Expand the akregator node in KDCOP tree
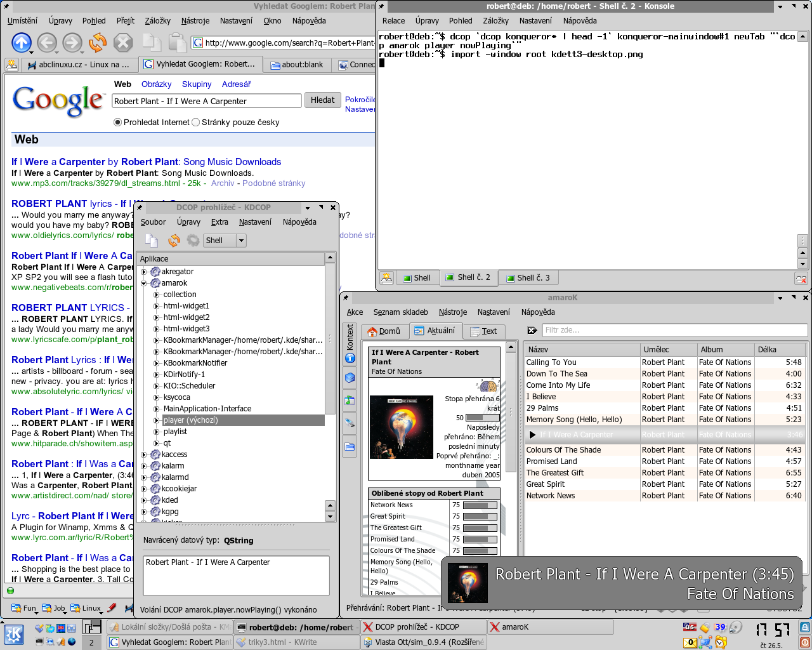The height and width of the screenshot is (650, 812). pyautogui.click(x=144, y=272)
